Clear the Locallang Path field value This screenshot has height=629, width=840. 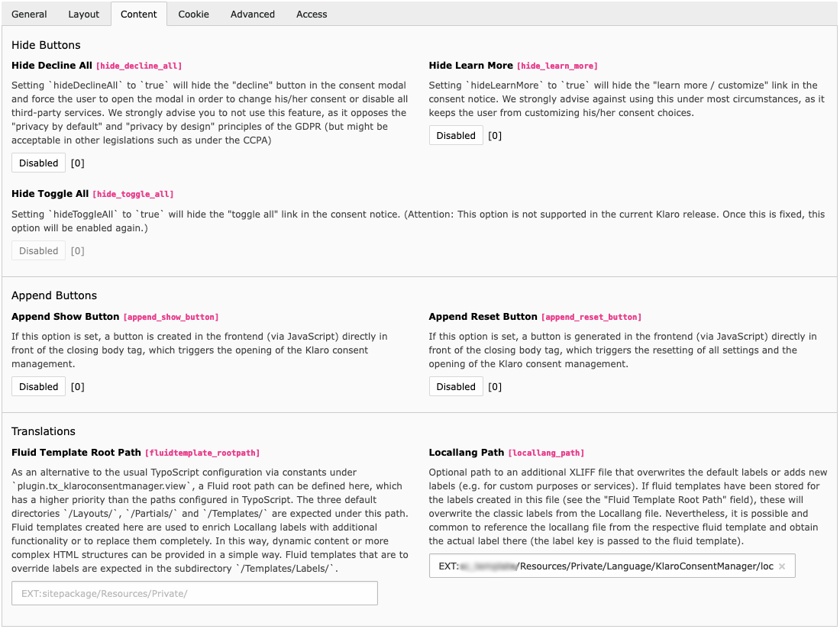click(781, 566)
